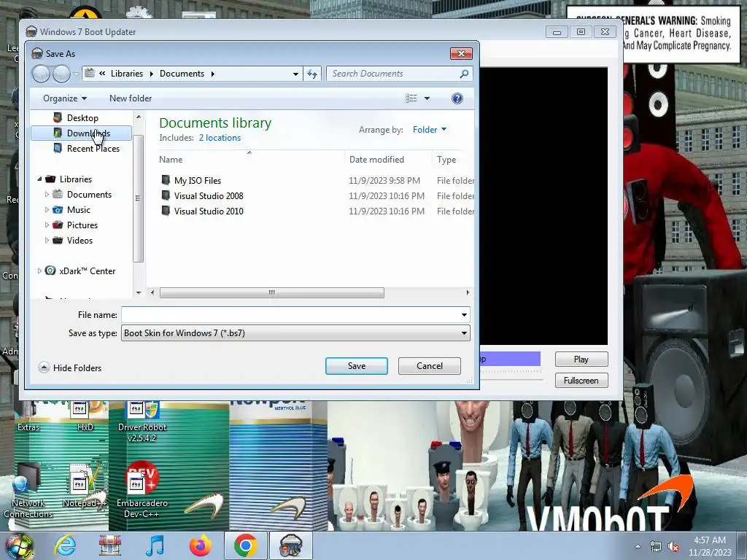Click Hide Folders toggle
This screenshot has height=560, width=747.
point(70,367)
